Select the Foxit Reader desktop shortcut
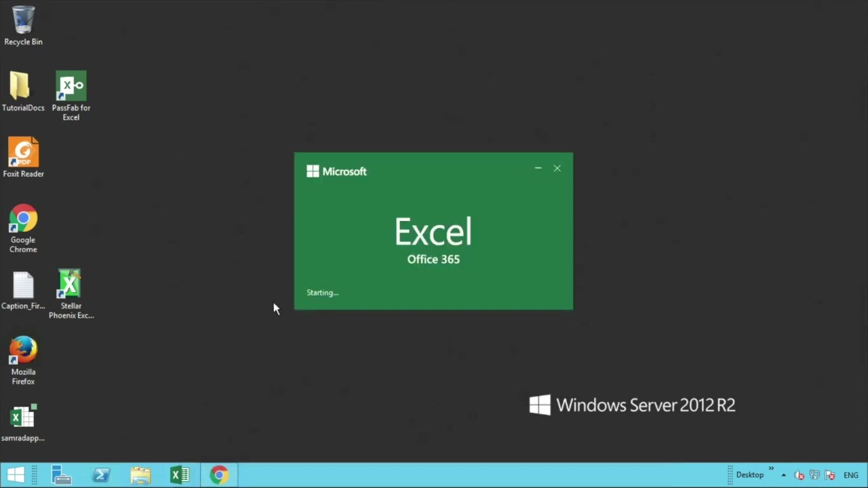Screen dimensions: 868x488 coord(23,158)
